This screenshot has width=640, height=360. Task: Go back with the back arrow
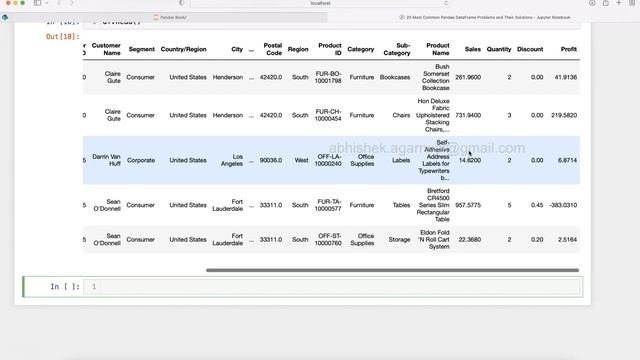click(59, 3)
